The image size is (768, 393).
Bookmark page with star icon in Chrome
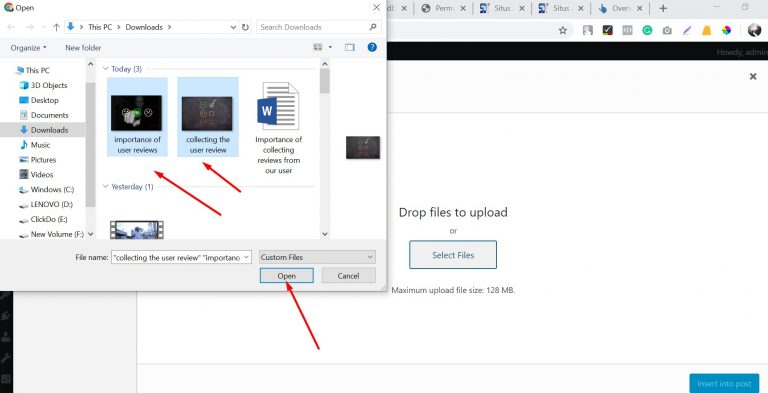[x=563, y=30]
